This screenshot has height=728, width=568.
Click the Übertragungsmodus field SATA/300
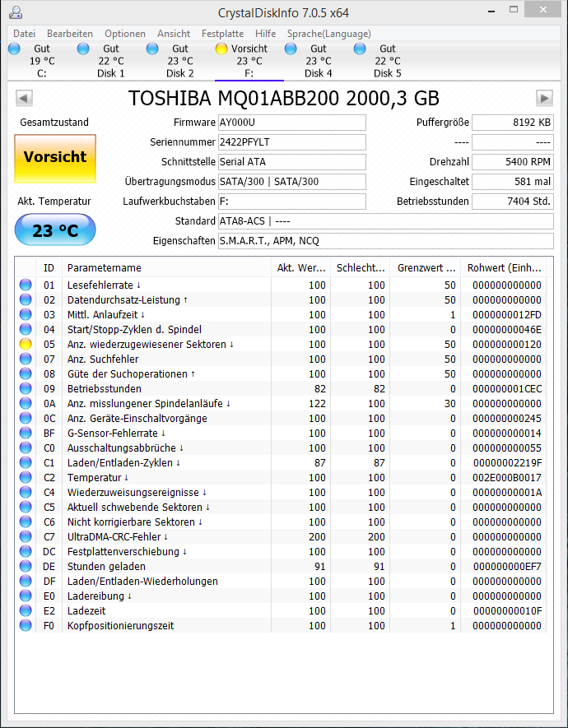pos(292,182)
